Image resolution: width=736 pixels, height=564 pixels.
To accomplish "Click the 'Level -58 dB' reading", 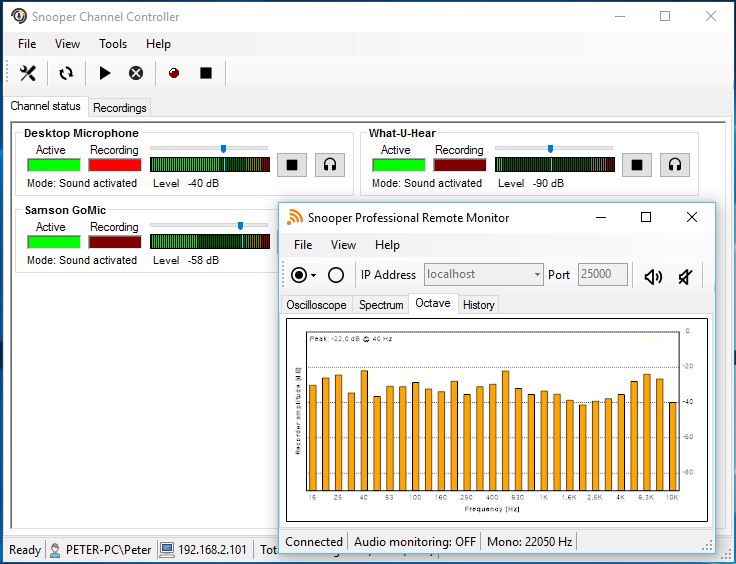I will 186,260.
